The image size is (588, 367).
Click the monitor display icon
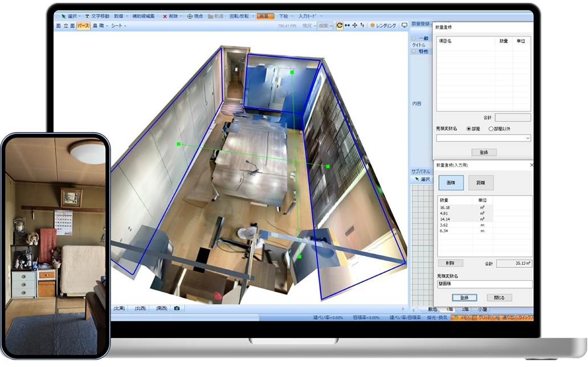point(405,26)
